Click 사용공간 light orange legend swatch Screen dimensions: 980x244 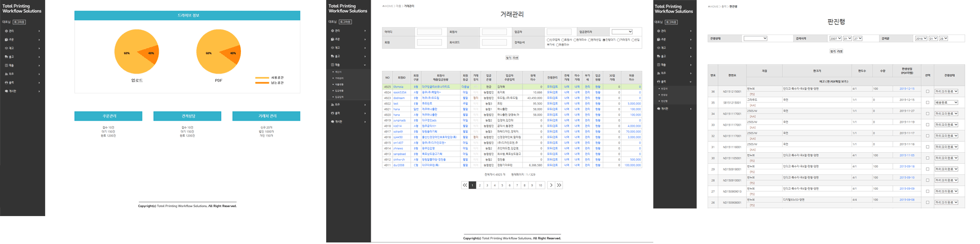tap(262, 78)
